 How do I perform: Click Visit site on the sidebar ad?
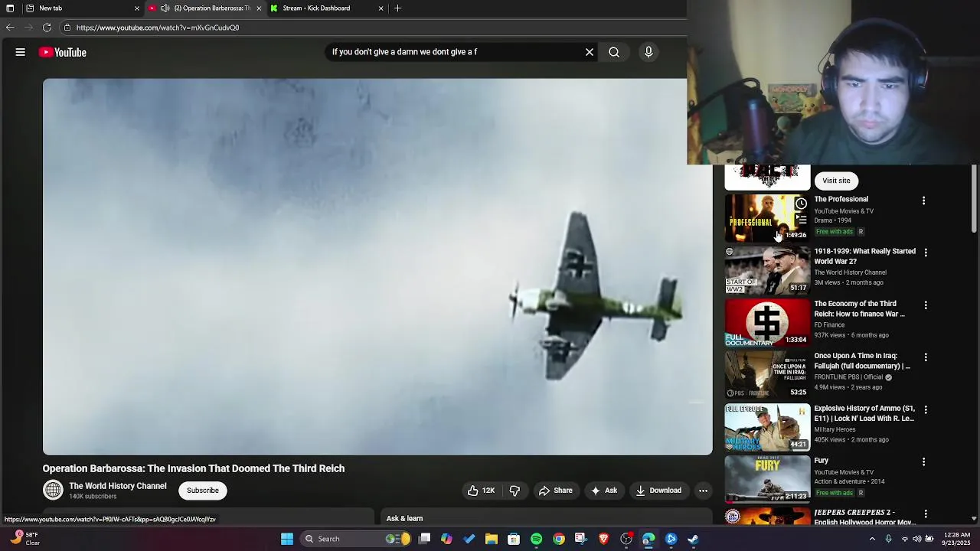pos(836,181)
